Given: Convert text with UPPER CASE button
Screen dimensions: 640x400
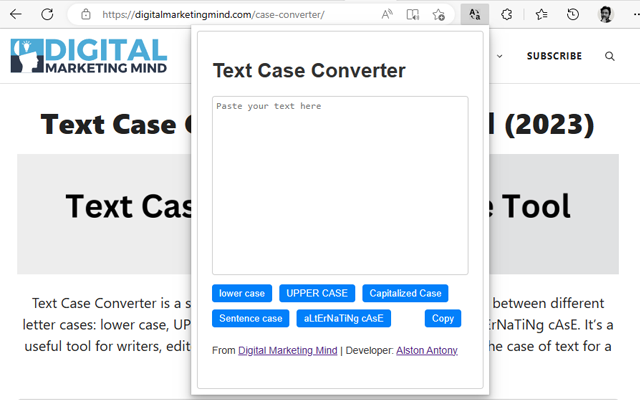Looking at the screenshot, I should click(317, 293).
